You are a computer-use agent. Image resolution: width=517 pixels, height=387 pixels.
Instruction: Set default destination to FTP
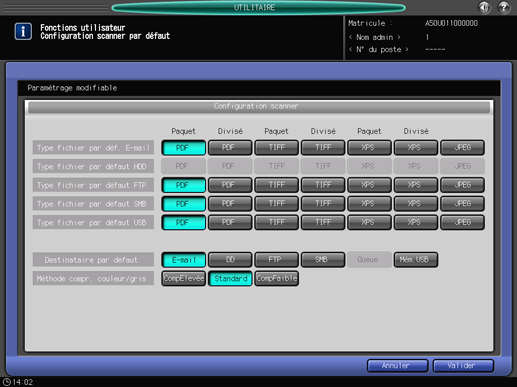tap(276, 260)
